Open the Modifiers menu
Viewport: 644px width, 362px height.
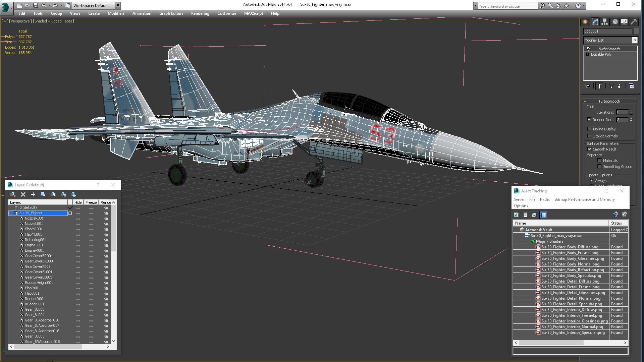(116, 13)
